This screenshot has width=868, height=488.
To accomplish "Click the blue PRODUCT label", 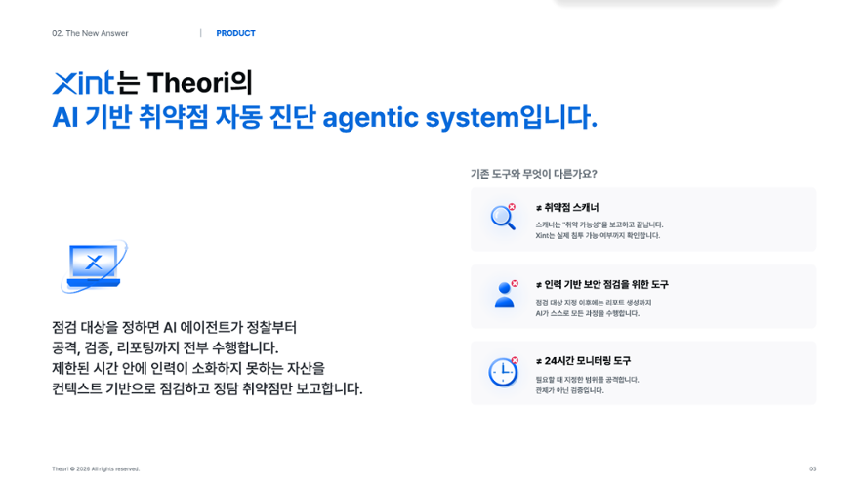I will pos(236,33).
